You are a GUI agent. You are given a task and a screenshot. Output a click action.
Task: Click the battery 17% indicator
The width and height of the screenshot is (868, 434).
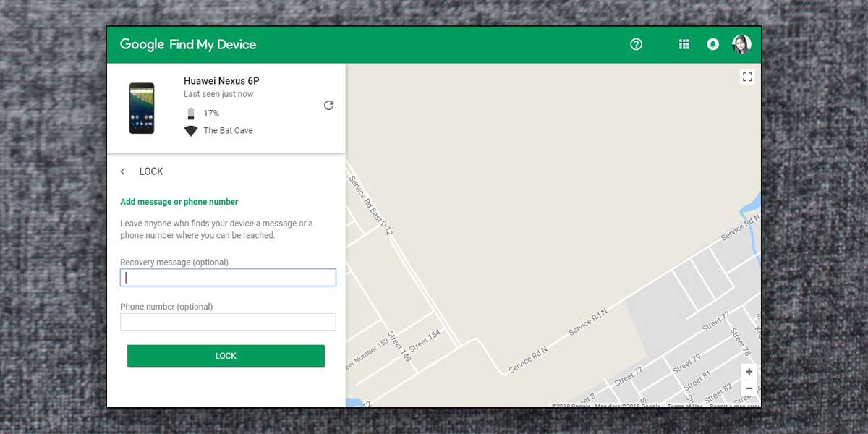pos(203,114)
